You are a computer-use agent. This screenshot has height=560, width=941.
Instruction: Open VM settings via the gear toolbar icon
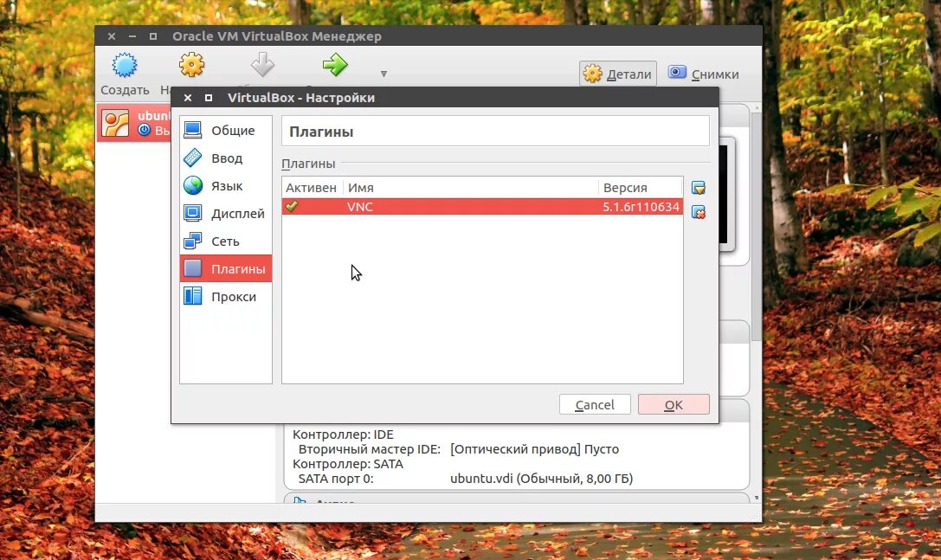pyautogui.click(x=191, y=64)
